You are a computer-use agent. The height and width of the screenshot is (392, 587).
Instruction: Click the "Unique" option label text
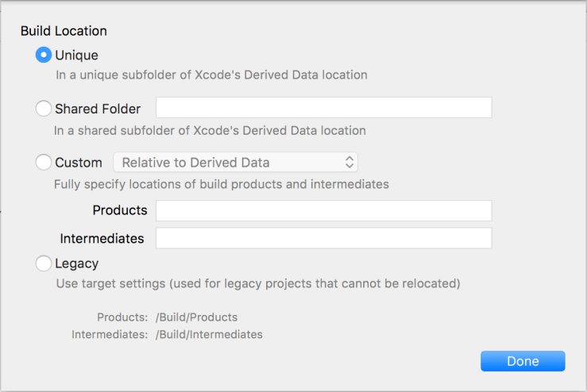(x=76, y=56)
